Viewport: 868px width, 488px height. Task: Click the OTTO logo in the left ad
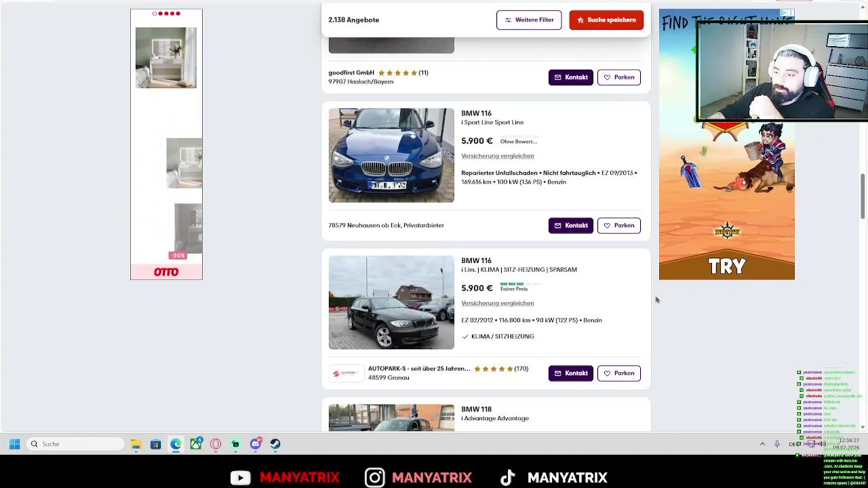click(x=166, y=272)
